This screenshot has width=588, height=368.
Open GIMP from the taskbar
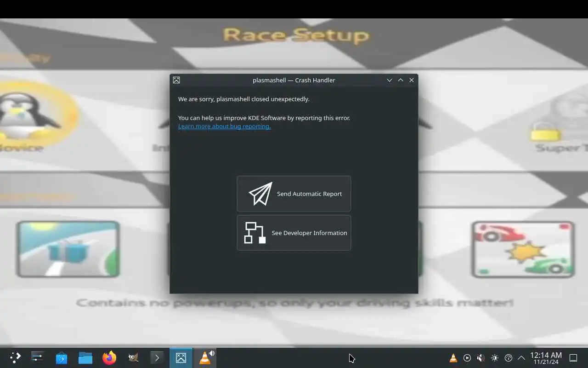point(133,357)
